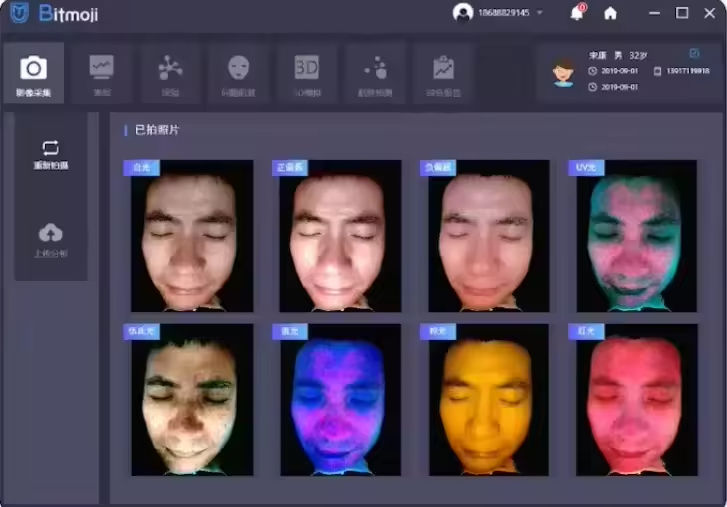Click the skin spots prediction icon
Screen dimensions: 727x507
pyautogui.click(x=375, y=72)
